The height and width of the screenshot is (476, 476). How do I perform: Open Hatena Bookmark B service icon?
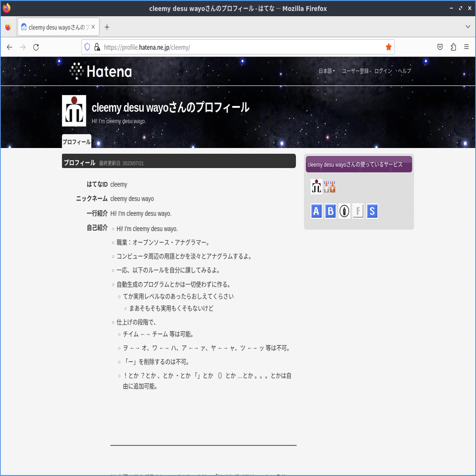pyautogui.click(x=330, y=211)
